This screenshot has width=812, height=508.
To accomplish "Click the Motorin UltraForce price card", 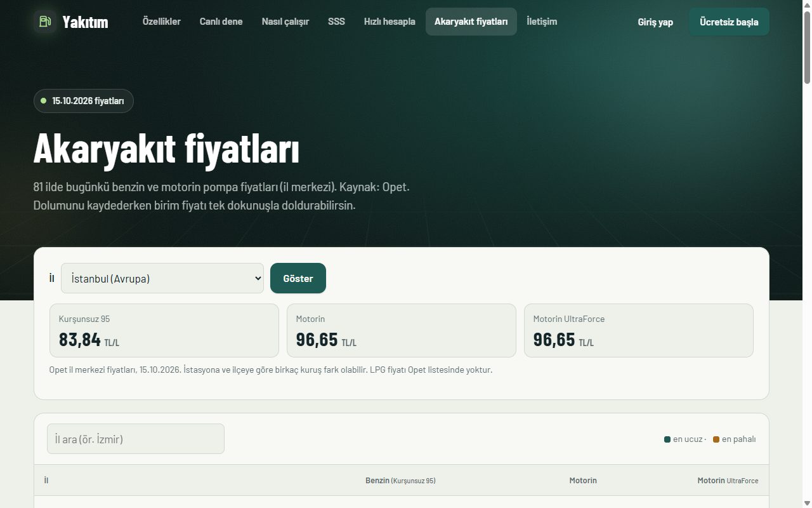I will [639, 330].
